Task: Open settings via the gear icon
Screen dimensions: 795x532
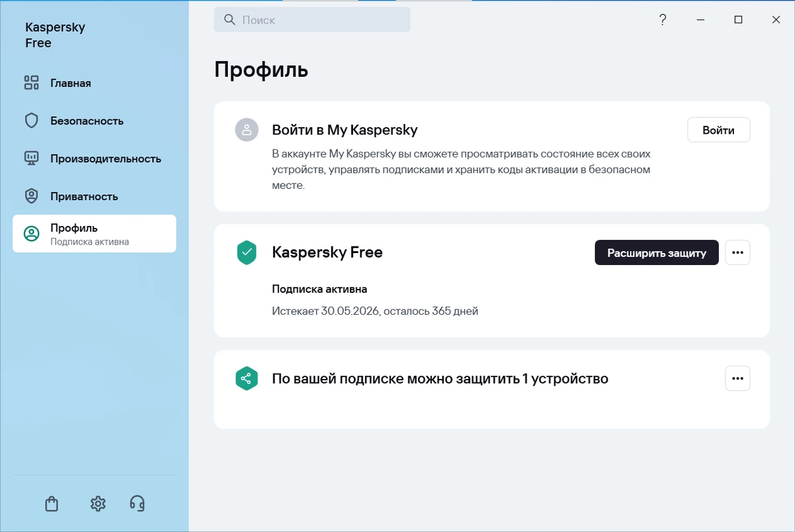Action: tap(98, 504)
